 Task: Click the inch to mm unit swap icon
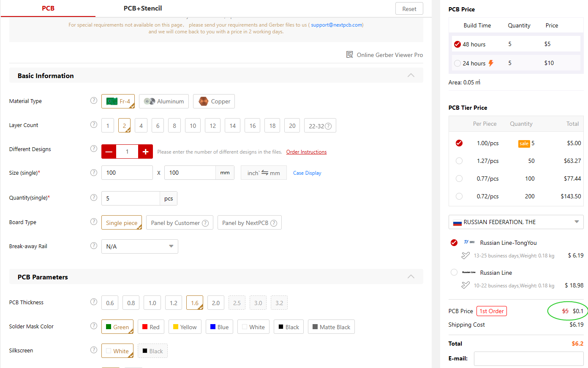coord(265,173)
